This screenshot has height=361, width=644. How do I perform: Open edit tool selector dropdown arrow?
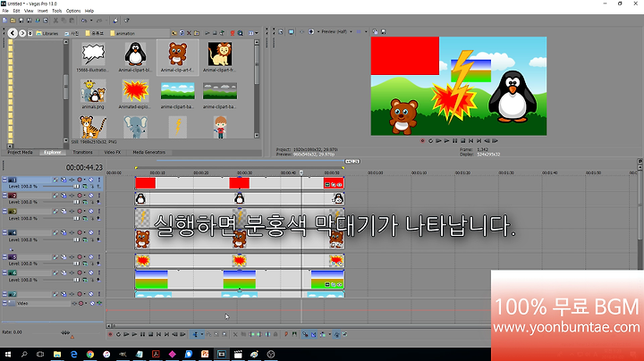click(202, 334)
